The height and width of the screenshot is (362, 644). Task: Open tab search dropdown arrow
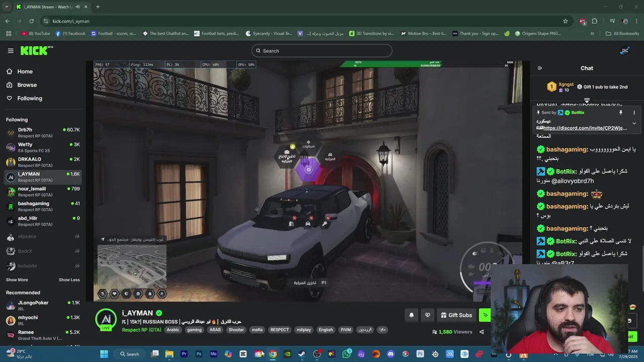(7, 7)
